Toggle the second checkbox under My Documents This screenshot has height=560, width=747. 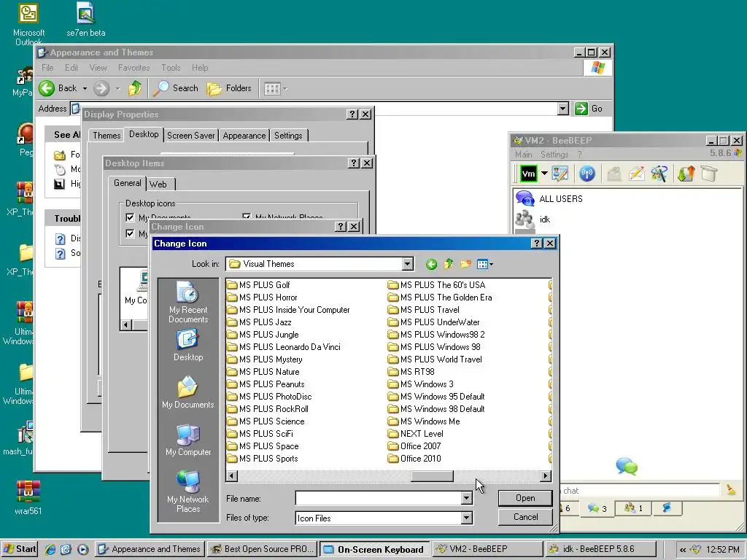click(x=130, y=233)
